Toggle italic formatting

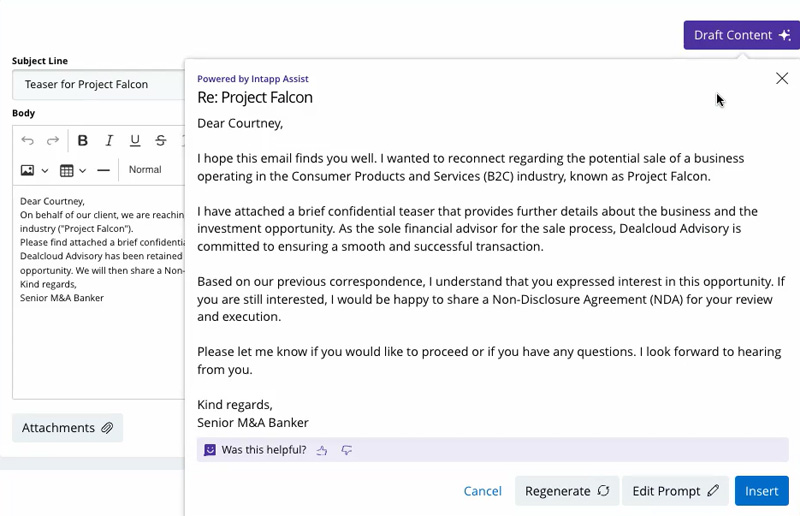[x=109, y=141]
